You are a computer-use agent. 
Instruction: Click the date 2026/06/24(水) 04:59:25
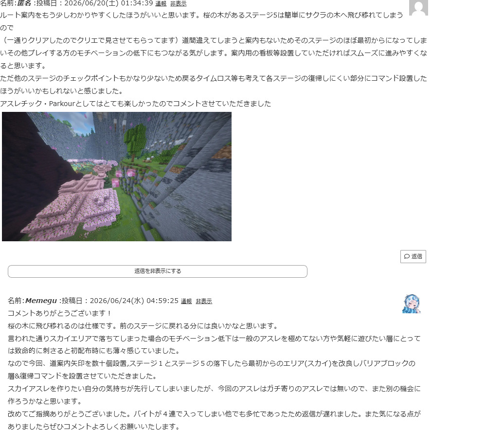pyautogui.click(x=134, y=301)
